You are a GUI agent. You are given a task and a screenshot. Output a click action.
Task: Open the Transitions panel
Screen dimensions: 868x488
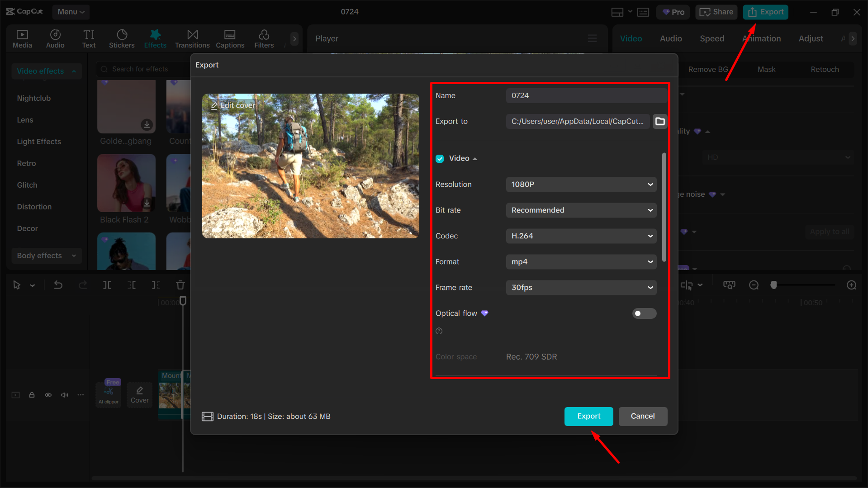(192, 38)
